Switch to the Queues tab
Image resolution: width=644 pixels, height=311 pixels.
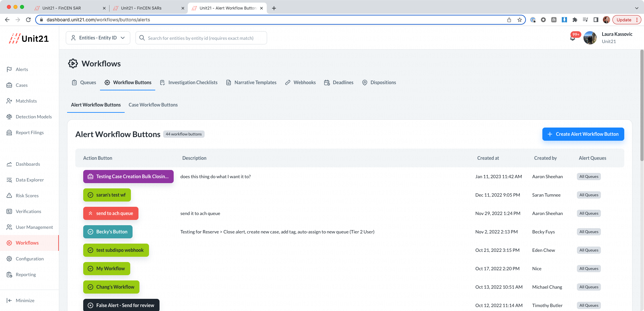[x=84, y=83]
